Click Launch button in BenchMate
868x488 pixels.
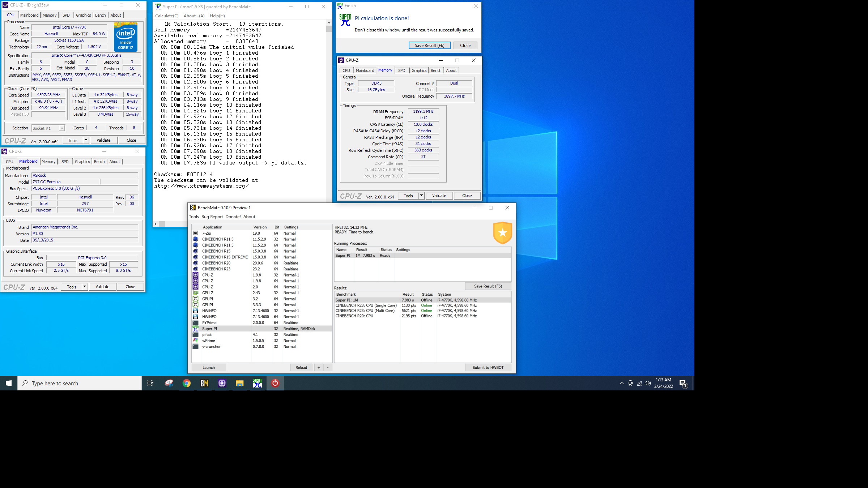[x=209, y=368]
